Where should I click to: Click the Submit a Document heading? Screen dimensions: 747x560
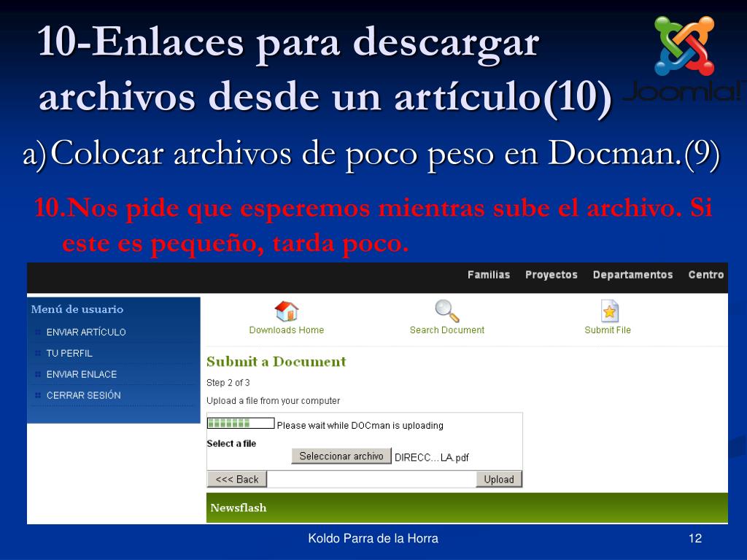coord(276,362)
